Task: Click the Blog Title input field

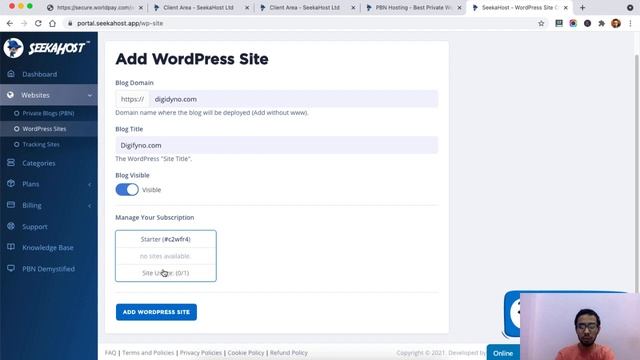Action: pos(277,145)
